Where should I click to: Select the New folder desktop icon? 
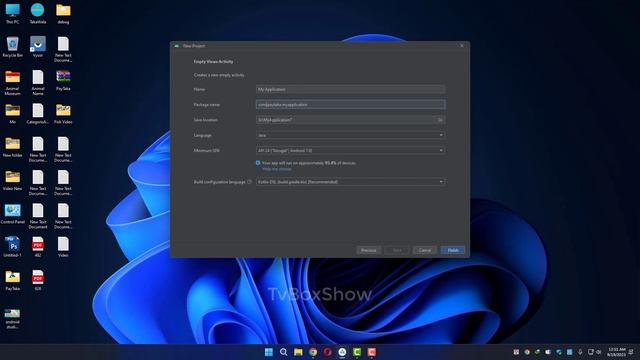12,147
